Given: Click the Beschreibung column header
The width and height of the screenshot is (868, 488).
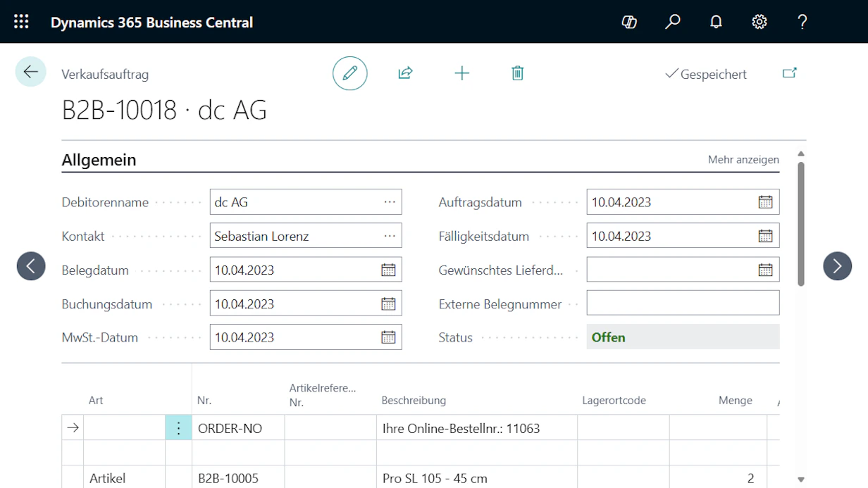Looking at the screenshot, I should click(414, 400).
